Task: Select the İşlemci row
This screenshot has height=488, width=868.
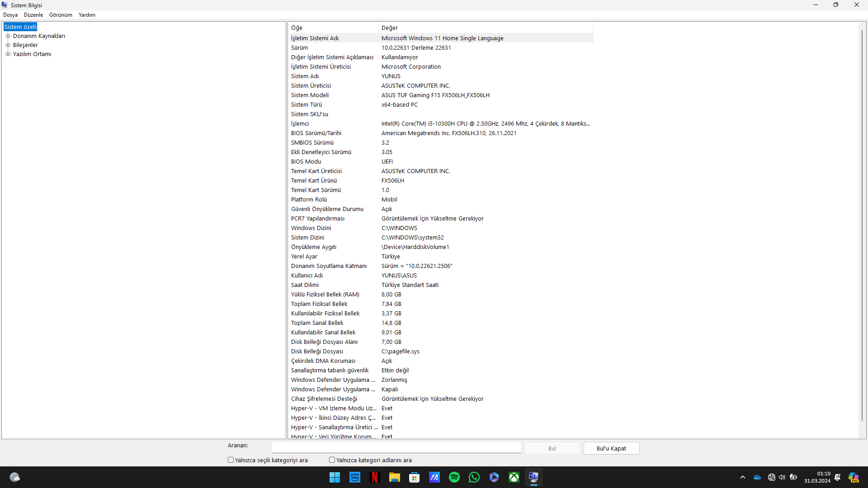Action: pos(441,124)
